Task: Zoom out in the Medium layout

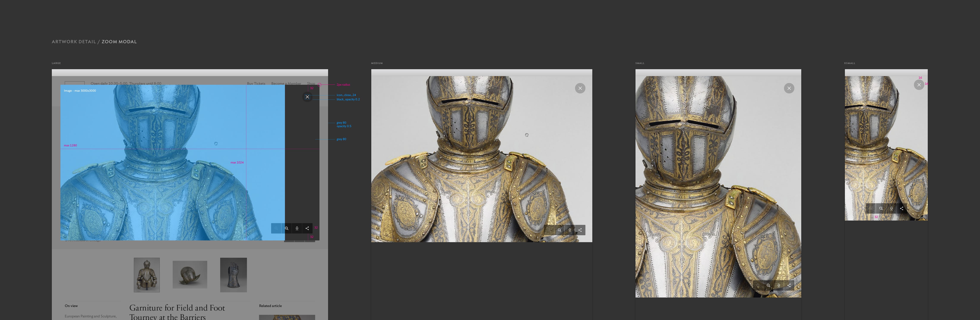Action: click(x=559, y=230)
